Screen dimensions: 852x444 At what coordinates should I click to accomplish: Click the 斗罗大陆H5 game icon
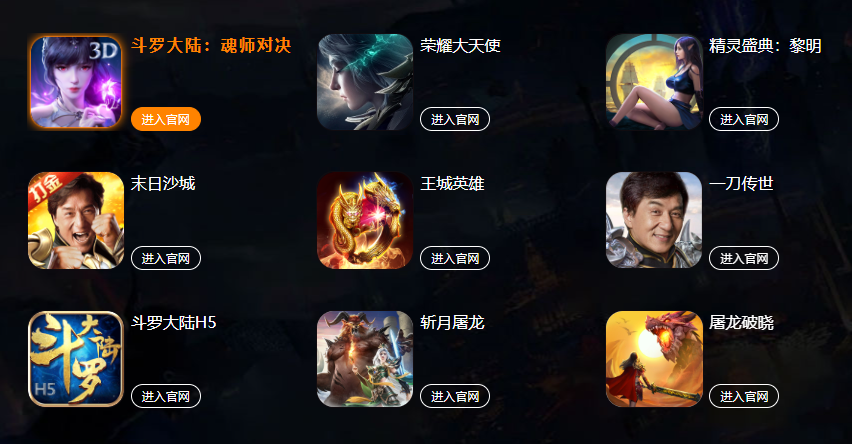76,359
